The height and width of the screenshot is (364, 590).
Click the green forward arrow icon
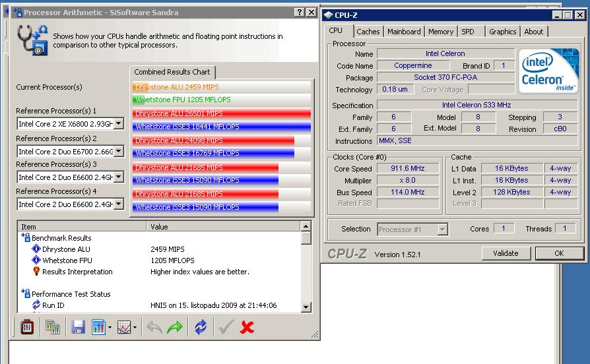[175, 327]
